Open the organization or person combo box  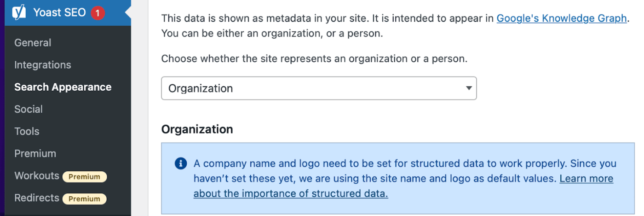coord(318,88)
